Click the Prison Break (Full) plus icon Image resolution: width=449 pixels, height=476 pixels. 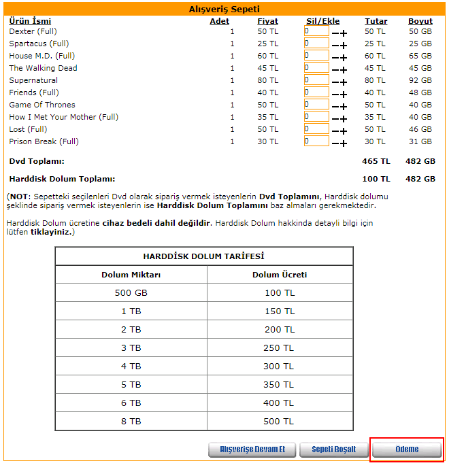click(344, 143)
